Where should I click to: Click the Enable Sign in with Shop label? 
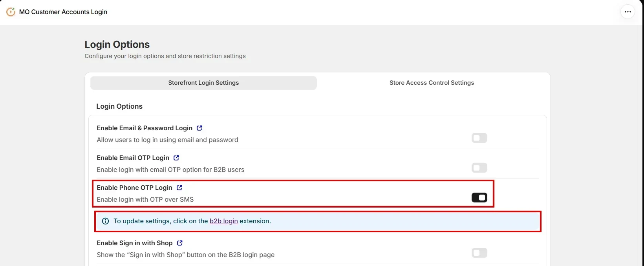(135, 243)
